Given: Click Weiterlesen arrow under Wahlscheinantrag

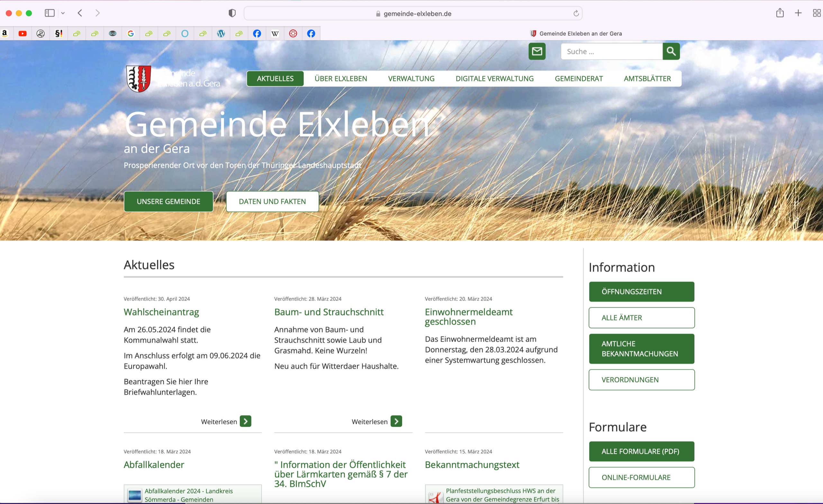Looking at the screenshot, I should pos(246,421).
